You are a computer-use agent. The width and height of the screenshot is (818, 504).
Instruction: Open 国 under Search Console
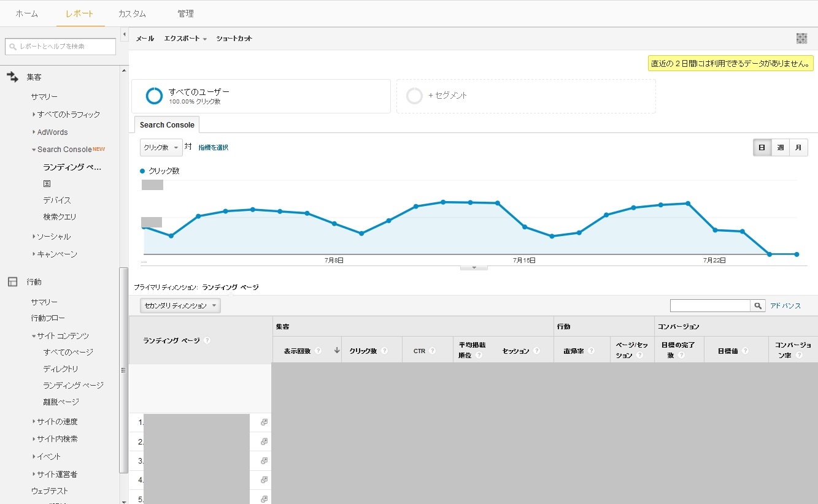click(47, 183)
